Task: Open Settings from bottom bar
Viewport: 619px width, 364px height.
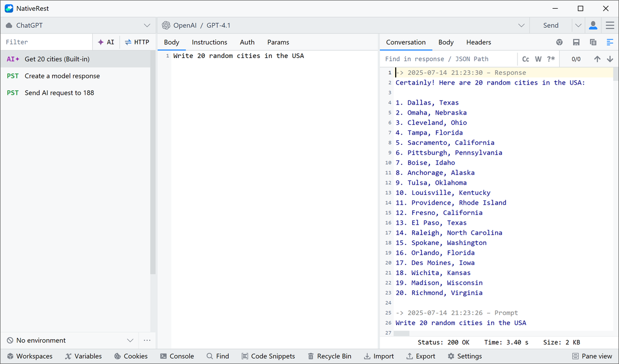Action: click(x=465, y=356)
